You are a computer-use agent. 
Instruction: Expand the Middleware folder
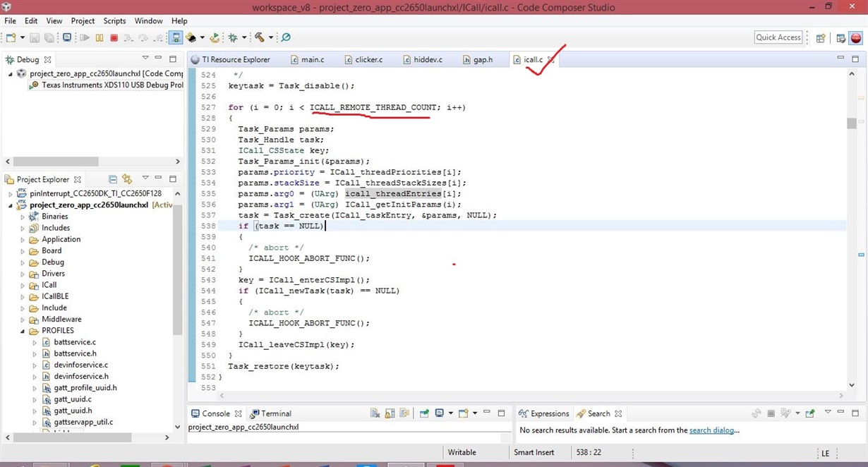23,319
